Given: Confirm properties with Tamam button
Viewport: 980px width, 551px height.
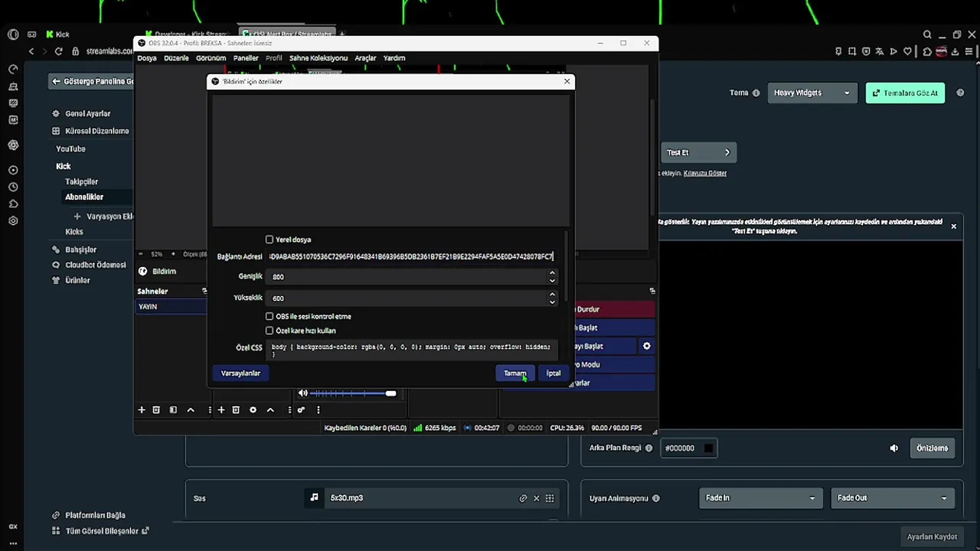Looking at the screenshot, I should [x=514, y=373].
